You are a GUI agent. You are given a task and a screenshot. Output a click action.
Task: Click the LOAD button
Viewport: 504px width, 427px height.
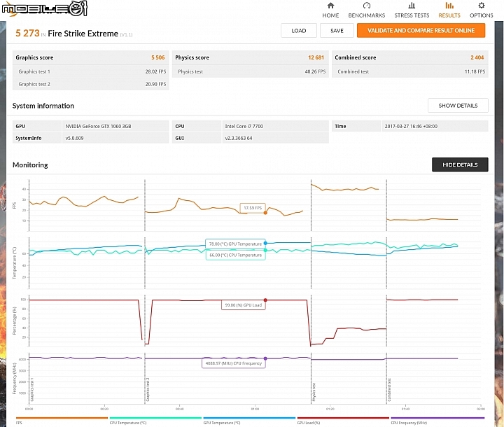pos(299,31)
